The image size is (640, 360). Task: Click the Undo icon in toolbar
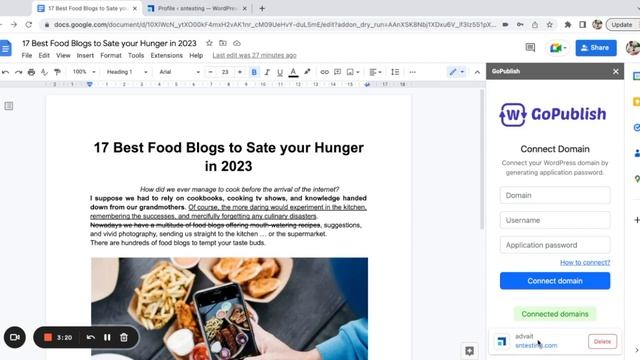(6, 72)
